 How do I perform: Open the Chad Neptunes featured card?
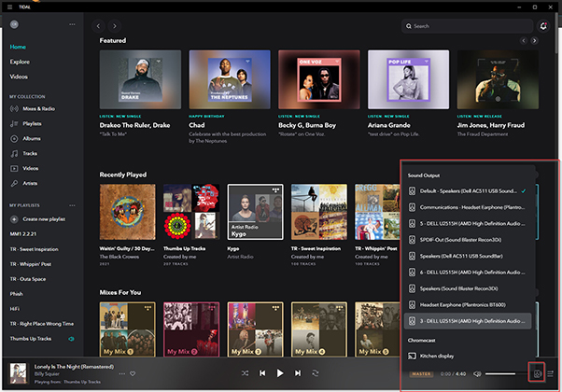click(x=230, y=79)
